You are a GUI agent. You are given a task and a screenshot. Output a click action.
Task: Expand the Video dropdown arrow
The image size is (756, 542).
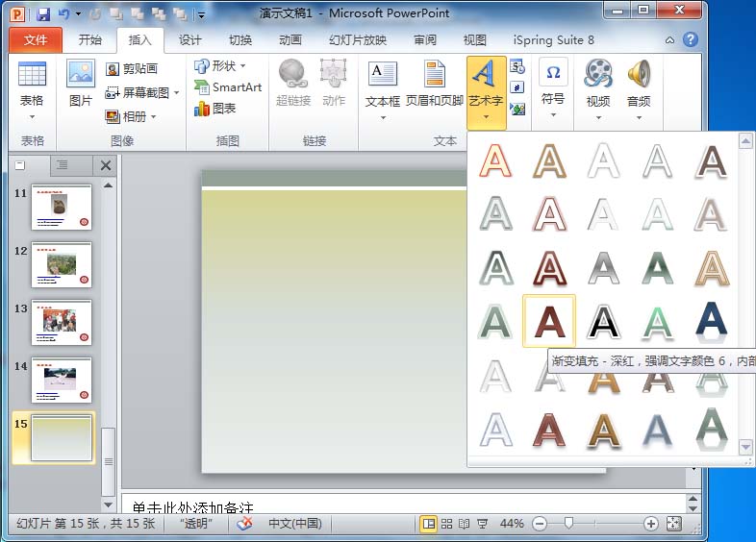(x=598, y=118)
